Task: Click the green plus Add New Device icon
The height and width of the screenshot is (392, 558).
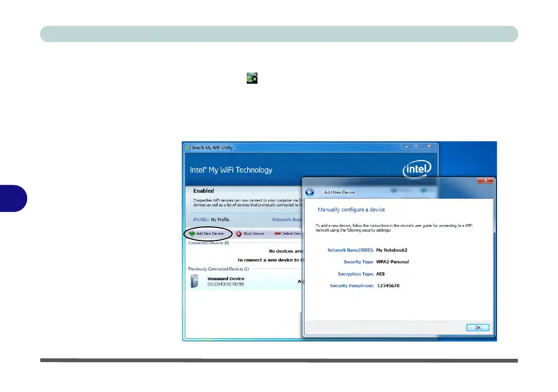Action: coord(192,234)
